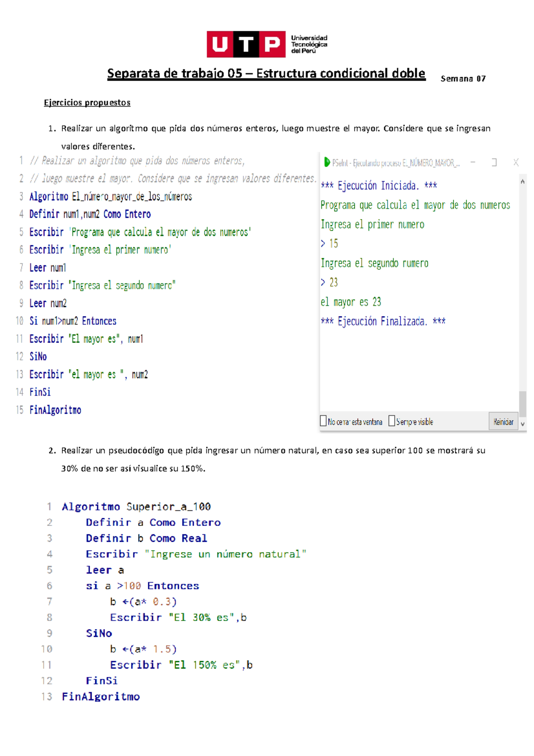This screenshot has height=756, width=534.
Task: Close the PSeInt execution window
Action: click(516, 163)
